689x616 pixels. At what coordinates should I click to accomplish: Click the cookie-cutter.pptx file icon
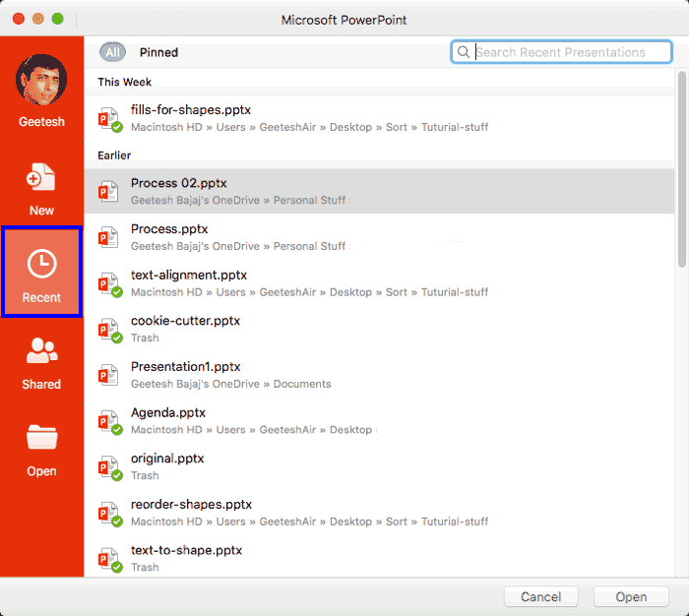[x=109, y=330]
